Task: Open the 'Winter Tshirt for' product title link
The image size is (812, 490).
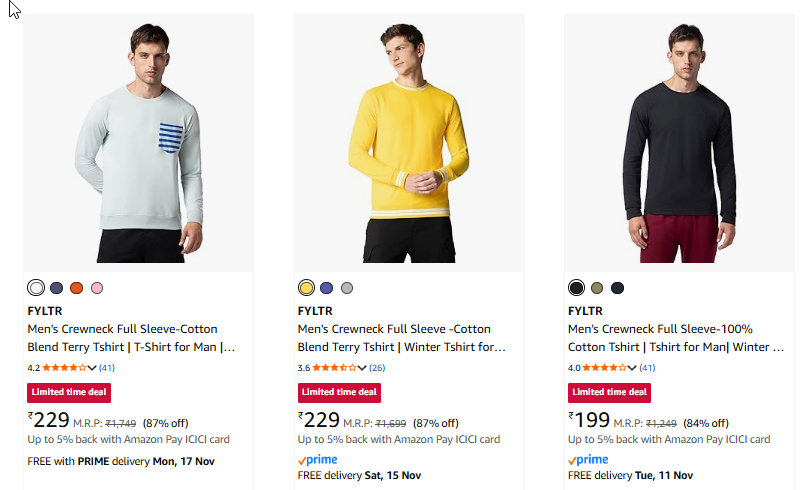Action: 401,338
